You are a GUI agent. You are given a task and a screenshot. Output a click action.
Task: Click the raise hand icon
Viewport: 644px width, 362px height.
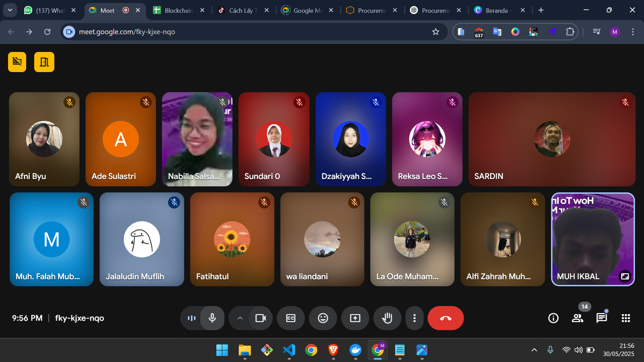coord(387,318)
